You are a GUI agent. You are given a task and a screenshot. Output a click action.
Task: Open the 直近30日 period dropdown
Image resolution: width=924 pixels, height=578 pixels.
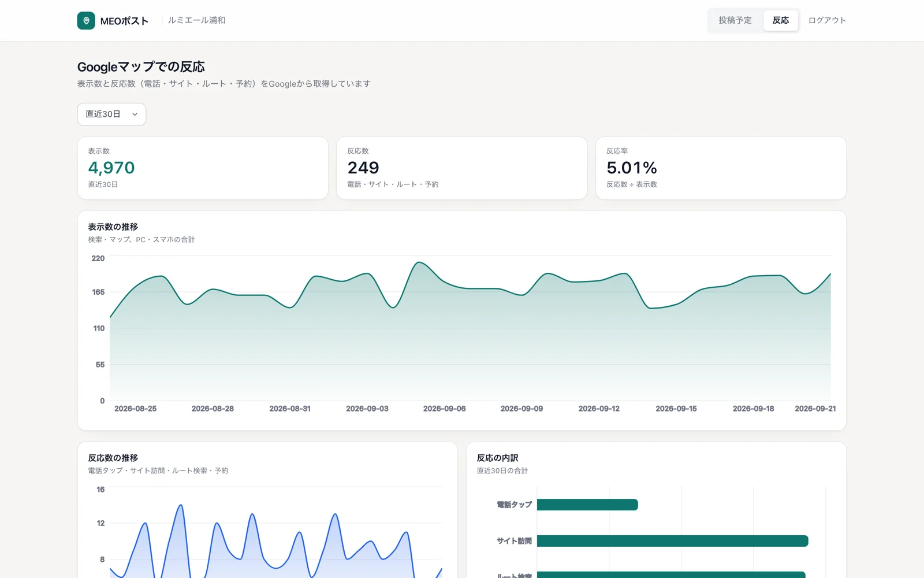(x=111, y=114)
